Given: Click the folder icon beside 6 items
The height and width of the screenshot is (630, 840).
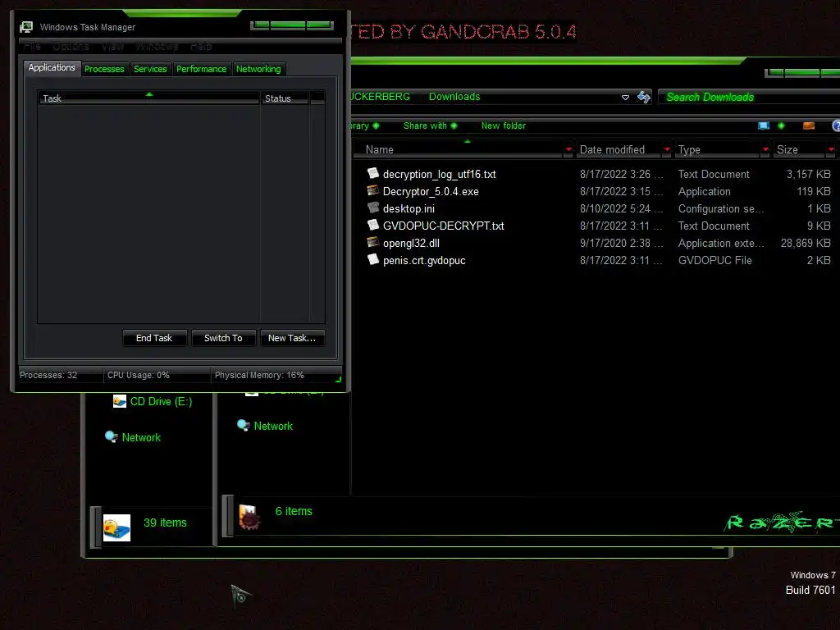Looking at the screenshot, I should 249,517.
